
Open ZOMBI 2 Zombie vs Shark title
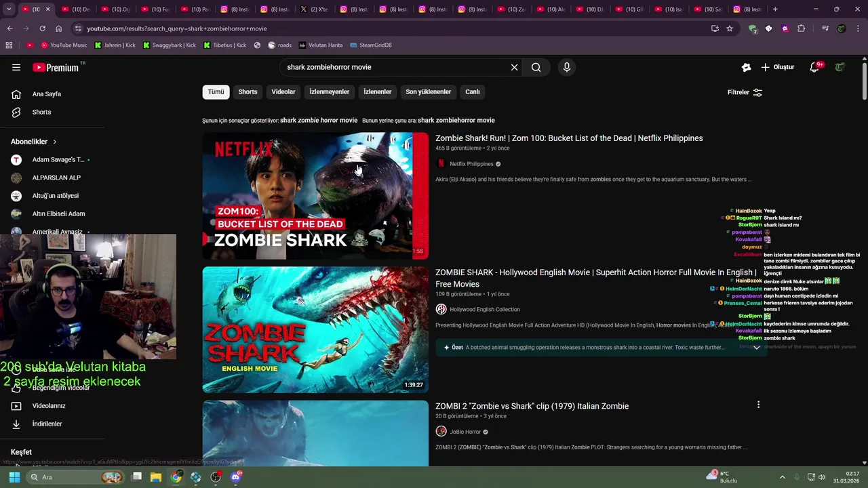[x=532, y=406]
